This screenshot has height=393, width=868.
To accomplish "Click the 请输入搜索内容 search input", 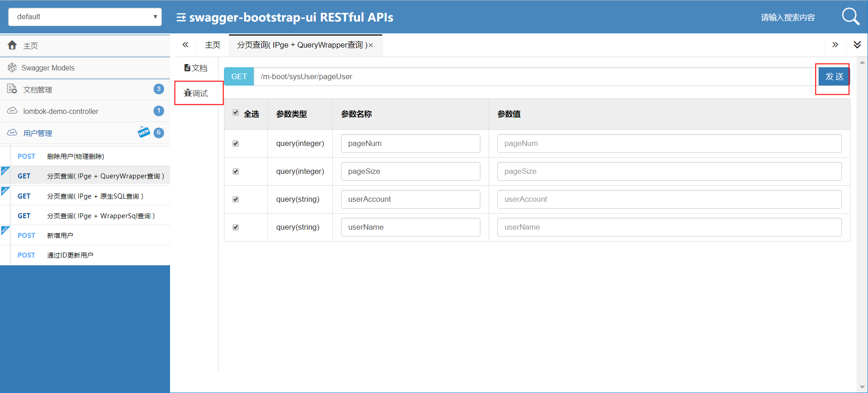I will 788,17.
